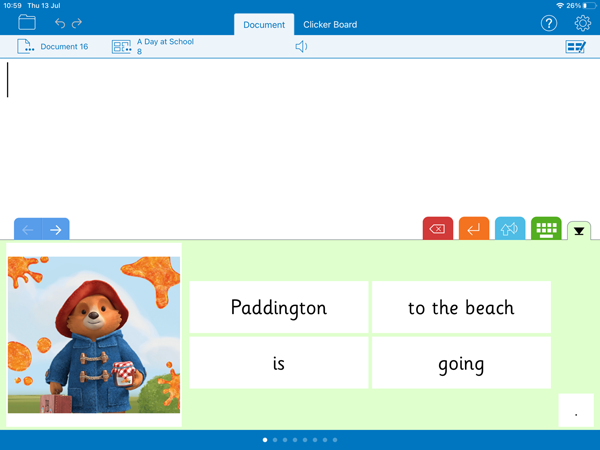
Task: Open the Clicker set grid icon
Action: 121,47
